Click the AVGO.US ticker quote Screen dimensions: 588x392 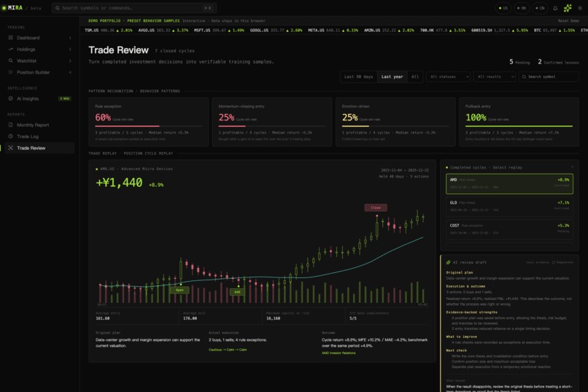pyautogui.click(x=163, y=31)
